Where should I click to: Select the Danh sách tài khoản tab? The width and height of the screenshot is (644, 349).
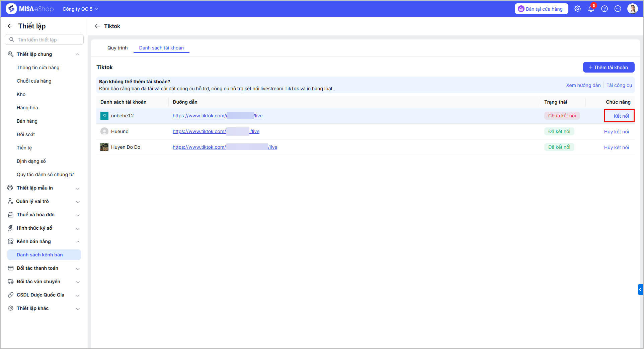tap(161, 48)
